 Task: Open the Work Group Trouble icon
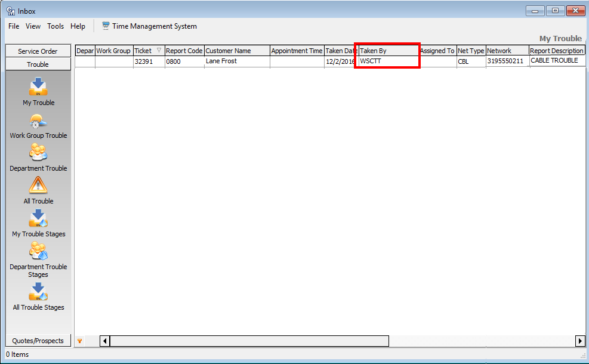tap(38, 121)
